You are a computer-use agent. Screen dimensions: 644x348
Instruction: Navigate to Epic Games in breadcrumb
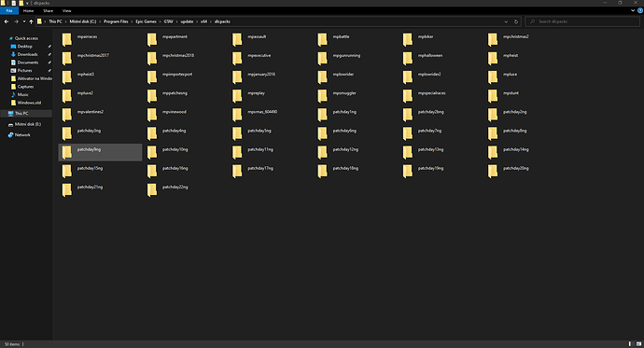(146, 21)
